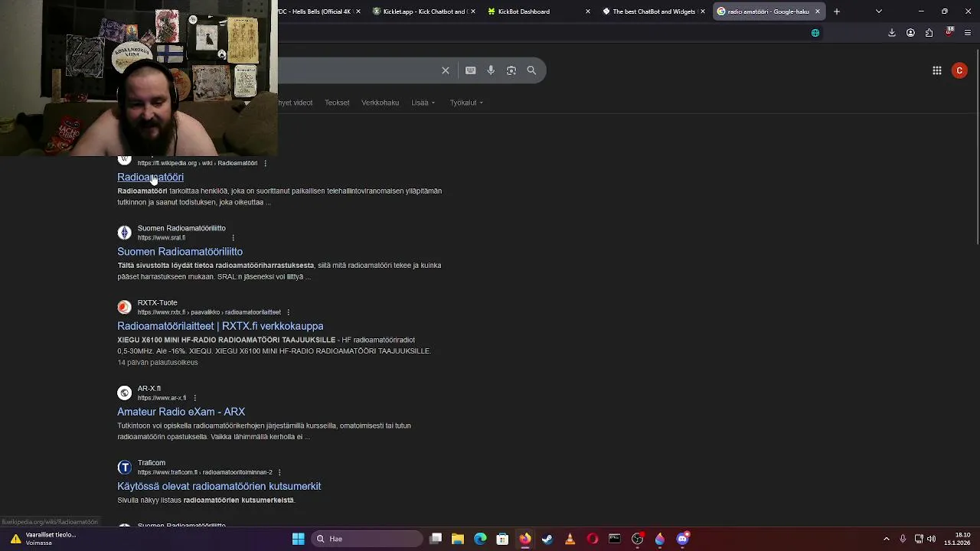Open more options for sral.fi result

[233, 237]
